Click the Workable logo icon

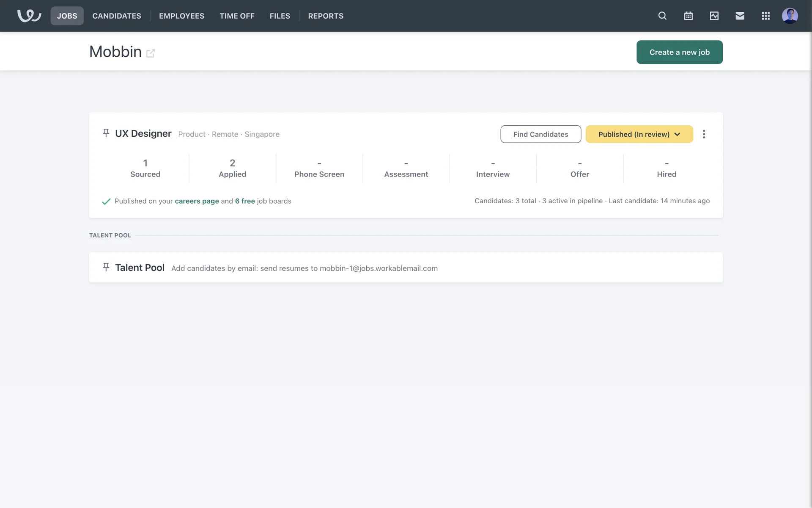click(29, 16)
